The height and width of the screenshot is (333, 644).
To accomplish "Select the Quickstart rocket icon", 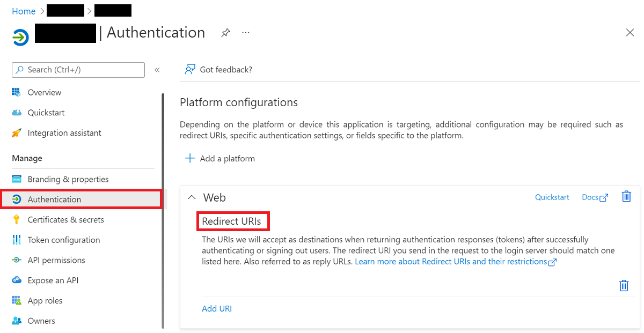I will coord(17,112).
